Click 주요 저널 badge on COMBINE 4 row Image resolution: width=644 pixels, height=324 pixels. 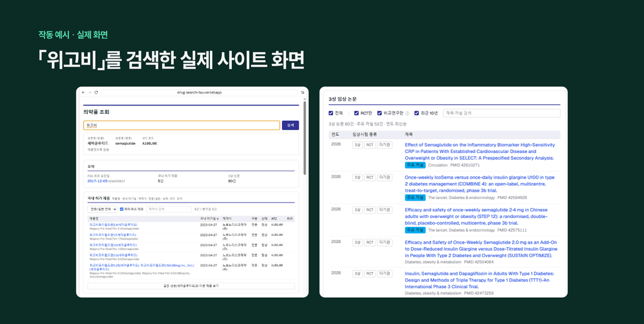tap(415, 197)
